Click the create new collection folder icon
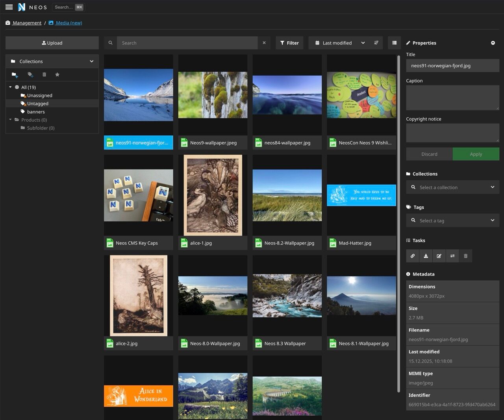This screenshot has width=504, height=420. tap(15, 75)
